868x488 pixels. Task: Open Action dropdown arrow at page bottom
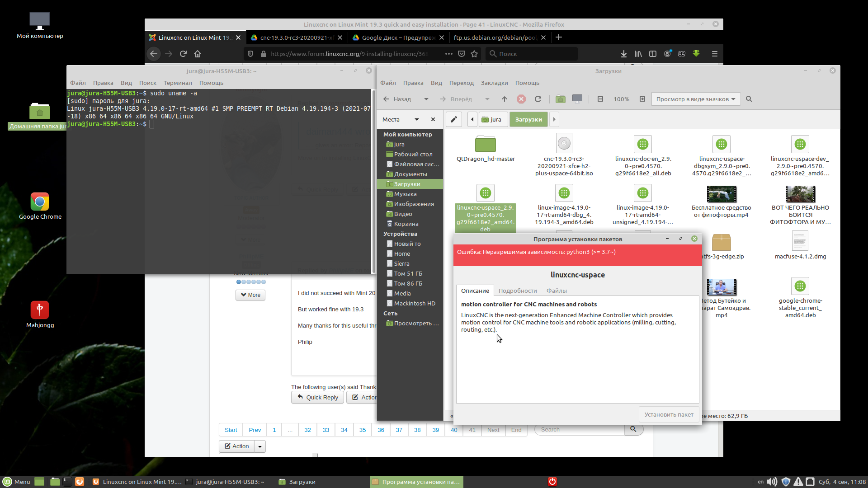(259, 446)
